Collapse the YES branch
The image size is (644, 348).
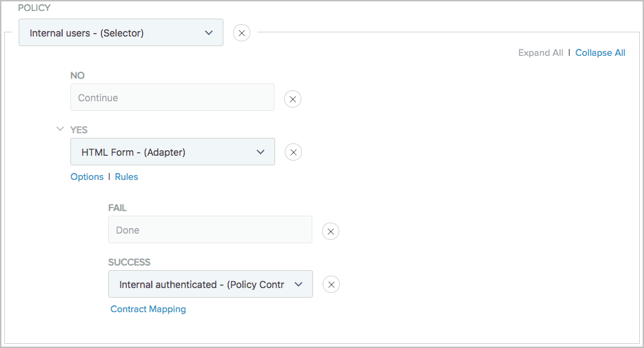[x=60, y=129]
